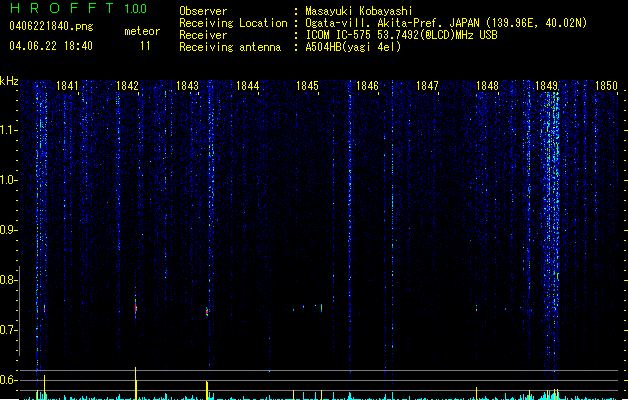Select the file name 0406221840.png
629x400 pixels.
pyautogui.click(x=51, y=26)
